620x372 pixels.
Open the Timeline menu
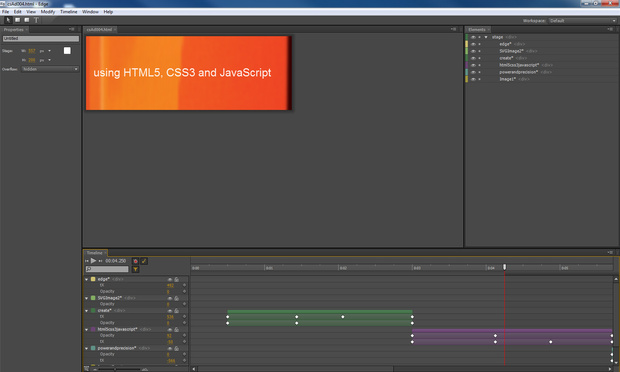[69, 12]
